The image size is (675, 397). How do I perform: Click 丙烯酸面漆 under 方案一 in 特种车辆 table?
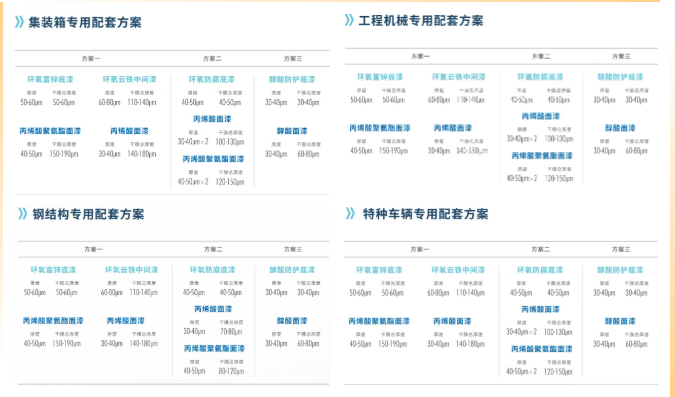pos(452,321)
